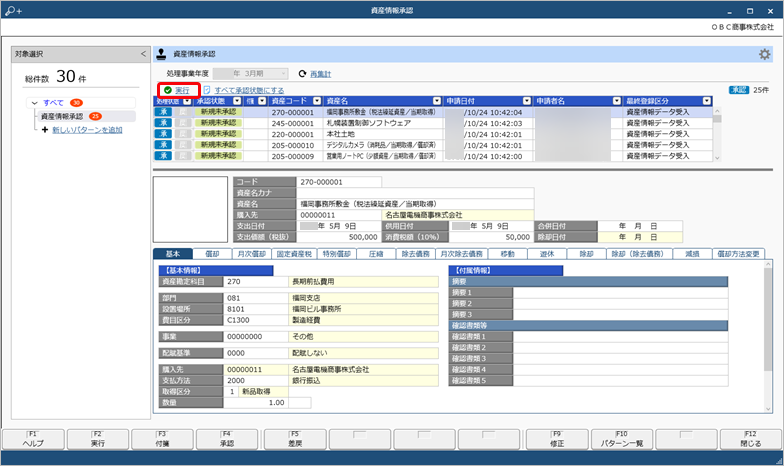The image size is (784, 466).
Task: Switch to the 圧縮 tab
Action: click(376, 254)
